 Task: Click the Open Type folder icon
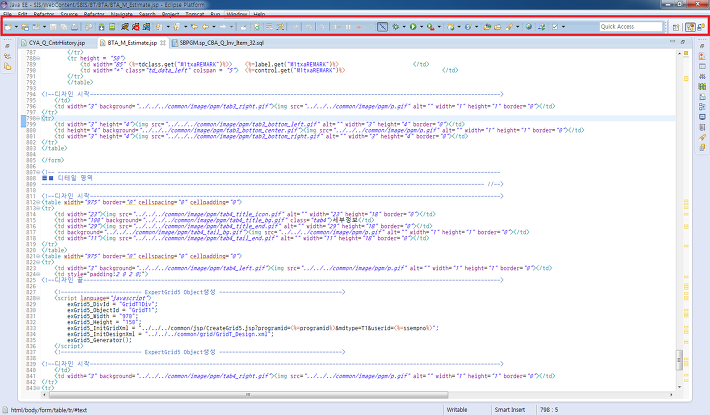pos(487,27)
